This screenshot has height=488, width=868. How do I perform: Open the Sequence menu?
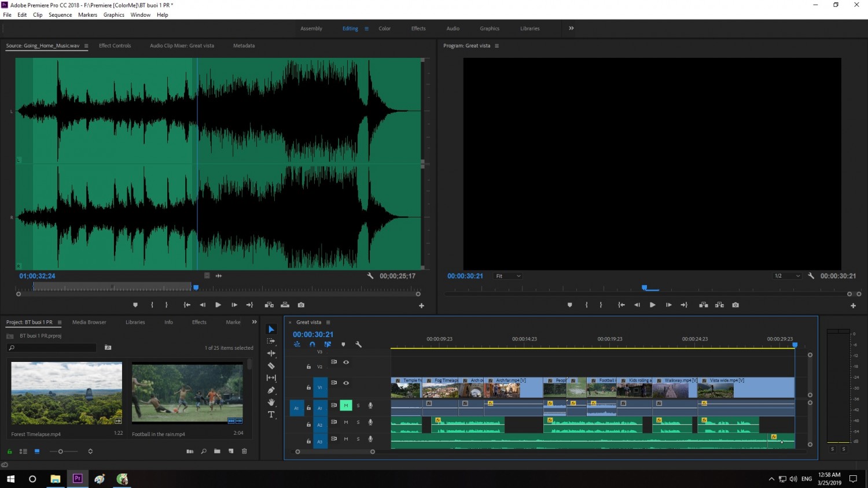tap(60, 15)
